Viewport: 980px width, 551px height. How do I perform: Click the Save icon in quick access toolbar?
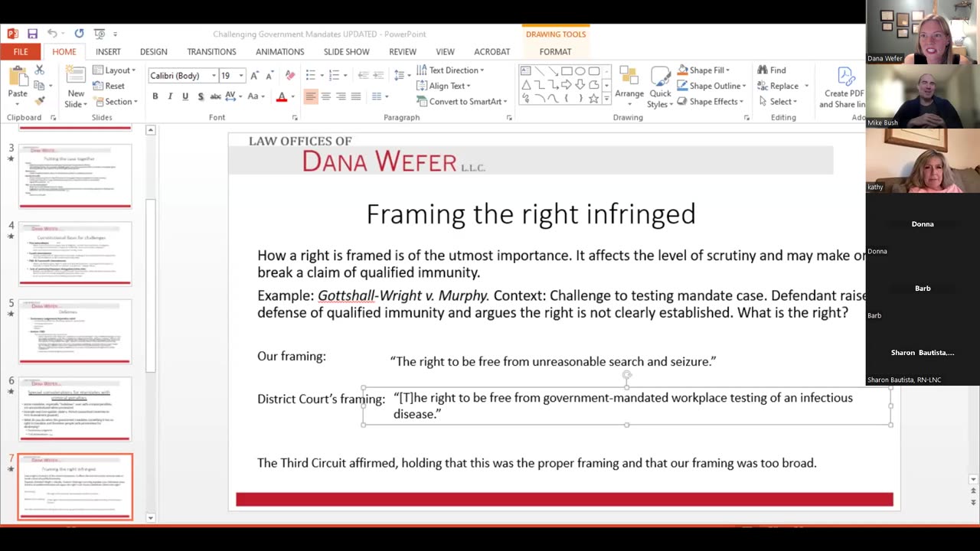(x=32, y=34)
